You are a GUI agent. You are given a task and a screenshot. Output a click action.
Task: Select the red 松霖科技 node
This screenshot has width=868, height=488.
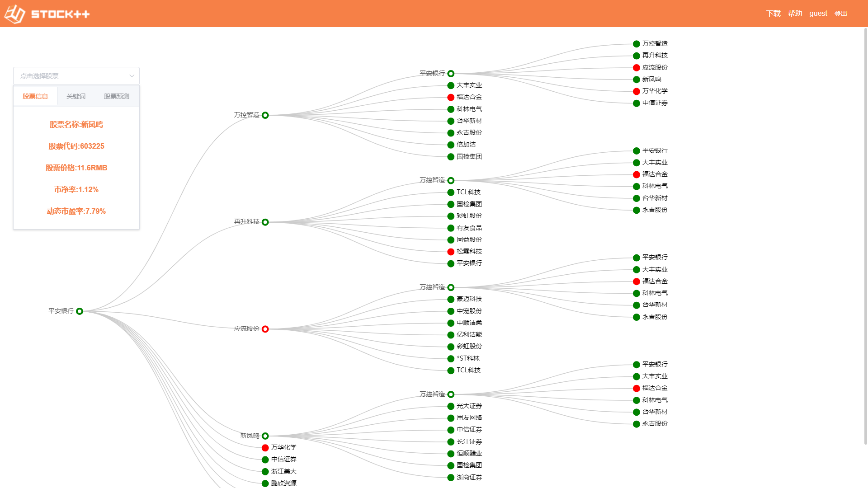(451, 252)
